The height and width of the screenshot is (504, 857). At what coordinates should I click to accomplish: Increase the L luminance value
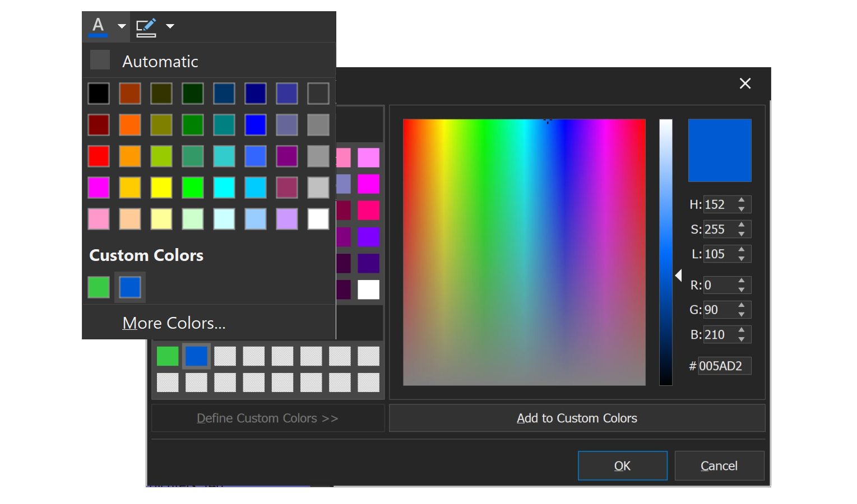[742, 249]
